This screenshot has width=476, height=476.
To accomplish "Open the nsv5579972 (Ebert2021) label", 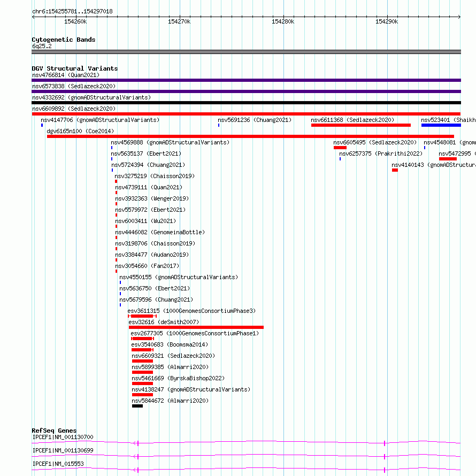I will pyautogui.click(x=150, y=210).
